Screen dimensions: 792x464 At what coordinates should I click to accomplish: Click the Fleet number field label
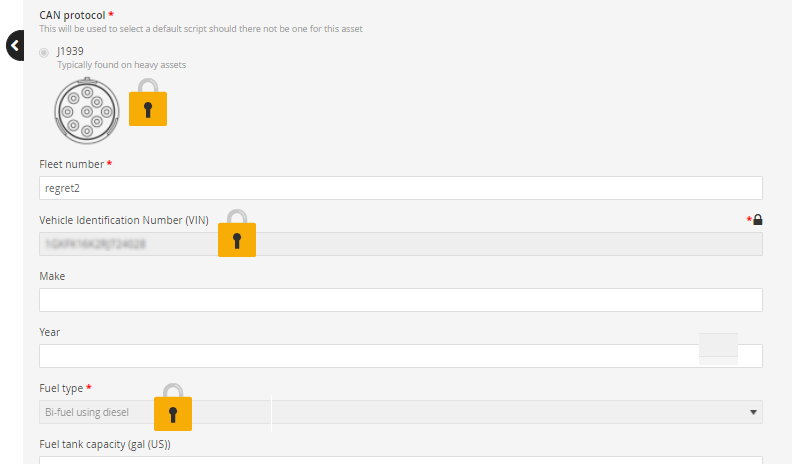(x=71, y=164)
